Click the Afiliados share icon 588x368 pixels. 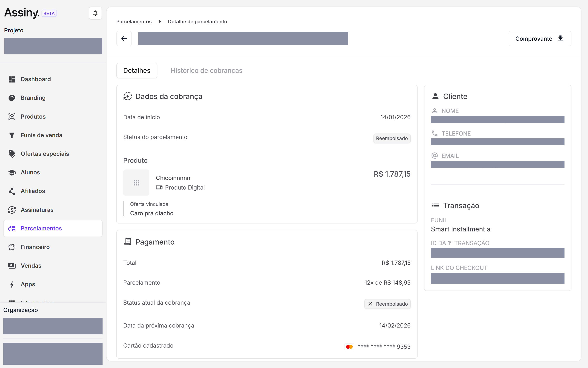click(x=12, y=191)
